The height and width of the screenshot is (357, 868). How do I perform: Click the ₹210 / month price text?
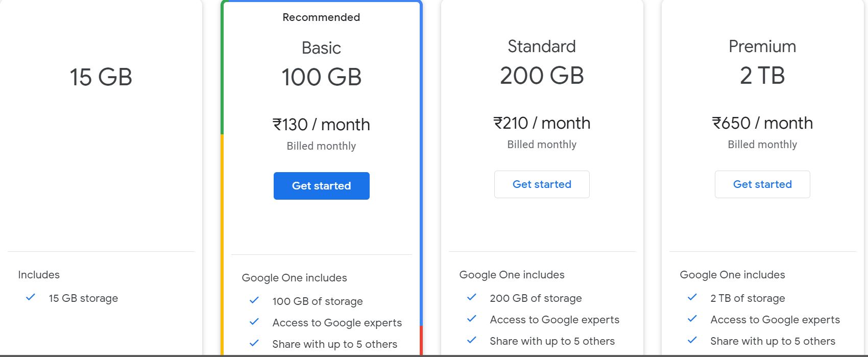(x=542, y=123)
